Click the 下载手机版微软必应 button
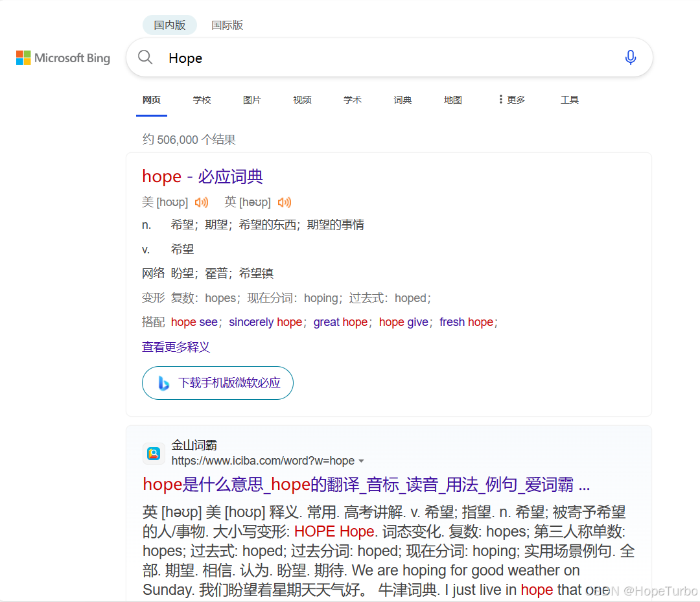Viewport: 700px width, 602px height. [x=218, y=382]
